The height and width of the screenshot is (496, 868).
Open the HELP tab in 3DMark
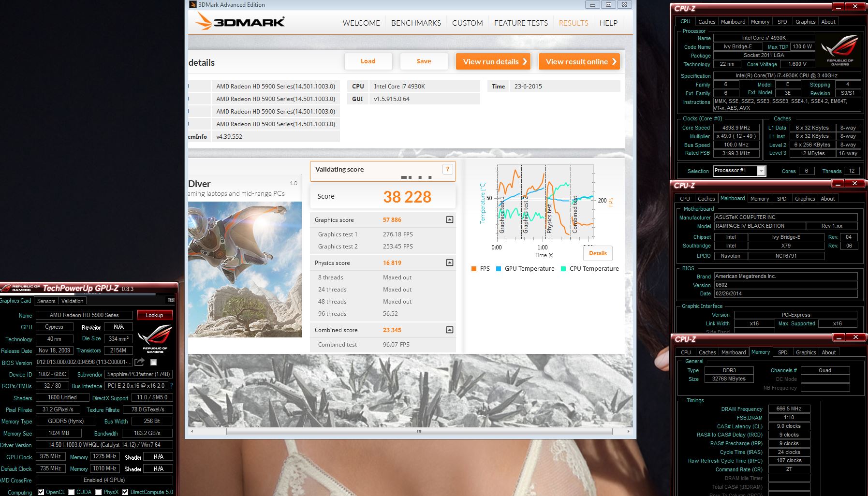click(x=608, y=23)
